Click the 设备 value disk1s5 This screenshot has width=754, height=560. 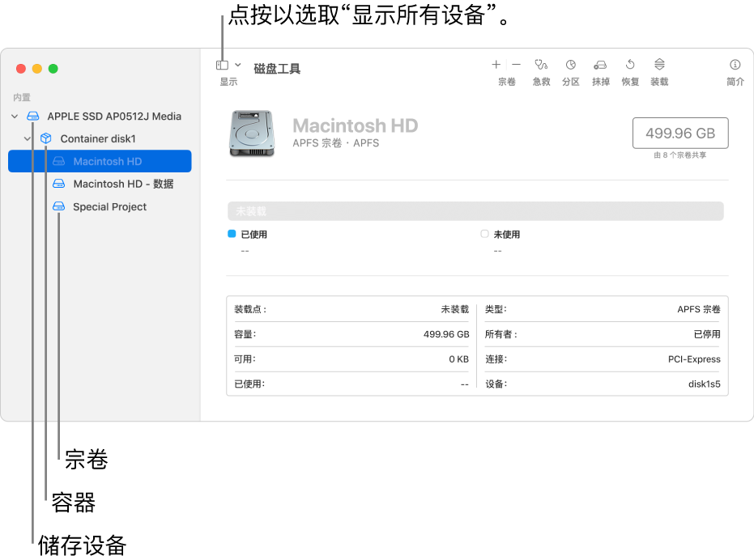(x=705, y=384)
